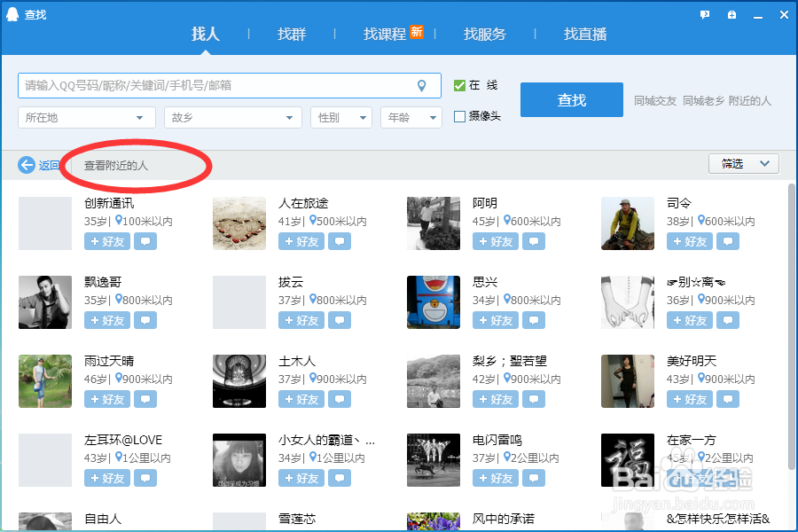This screenshot has height=532, width=798.
Task: Open the 所在地 dropdown
Action: (x=86, y=116)
